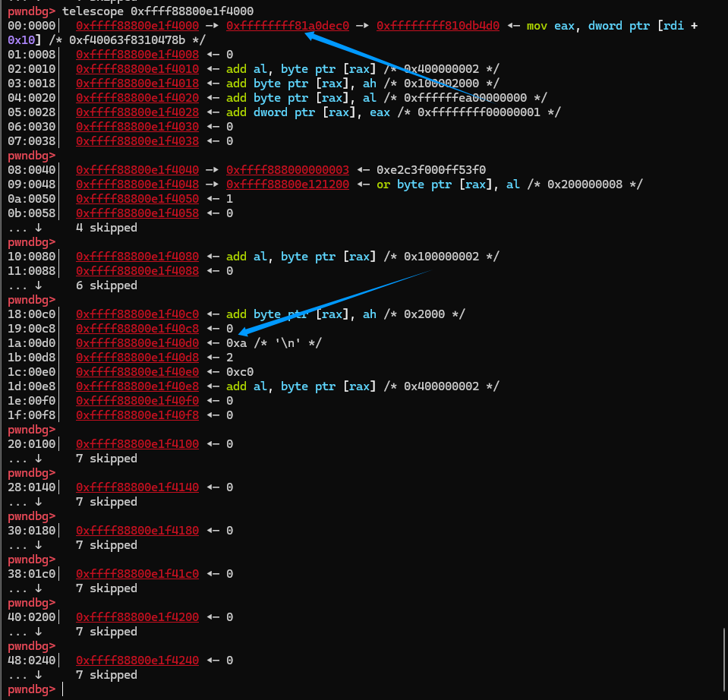The width and height of the screenshot is (728, 700).
Task: Click address 0xffff88800e1f40c0
Action: 137,314
